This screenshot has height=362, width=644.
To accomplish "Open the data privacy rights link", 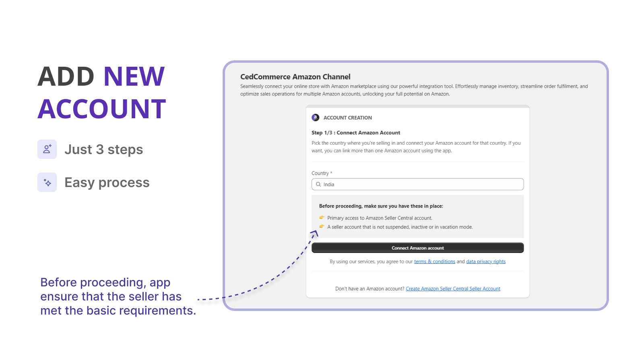I will [x=486, y=261].
